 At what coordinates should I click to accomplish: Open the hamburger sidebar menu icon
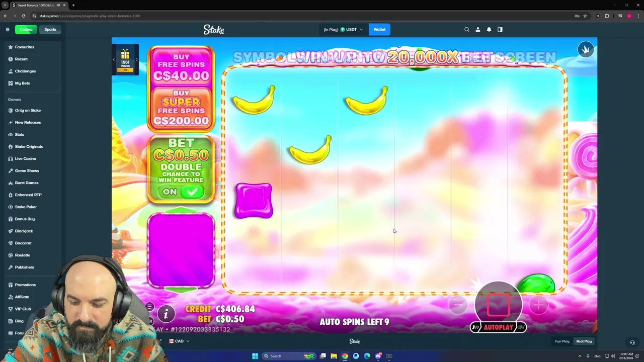[8, 30]
